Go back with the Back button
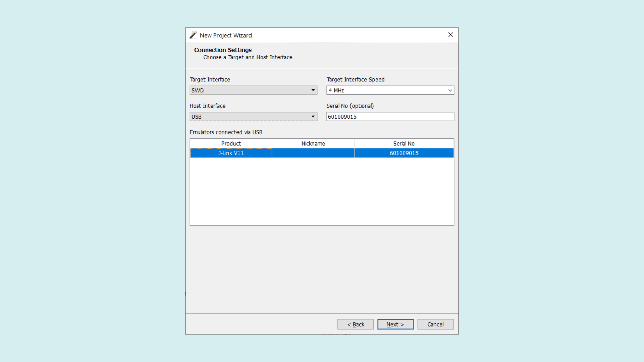 (355, 324)
